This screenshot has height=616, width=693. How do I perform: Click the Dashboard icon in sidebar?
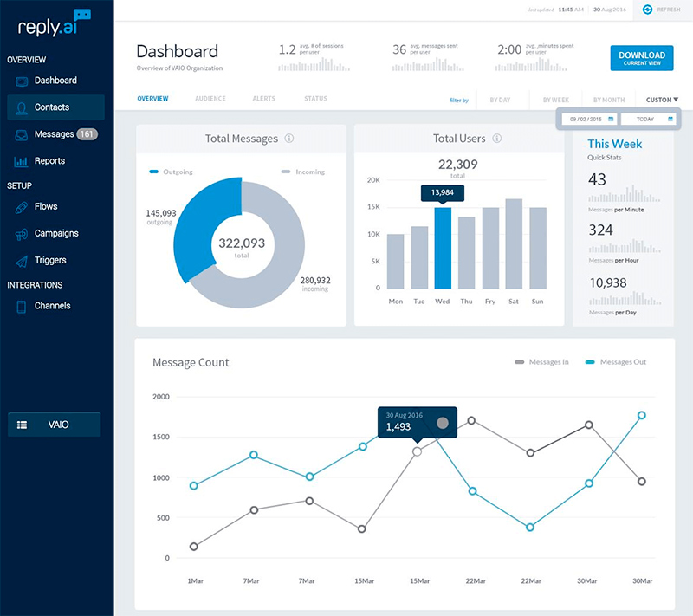(x=21, y=81)
